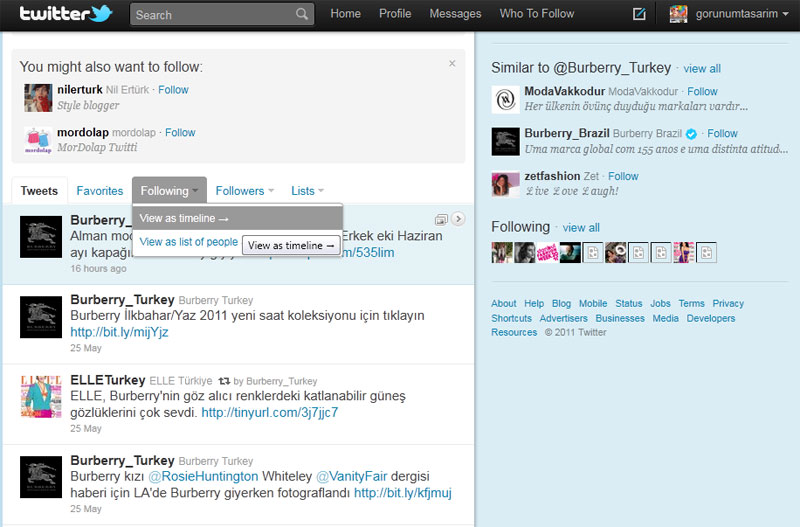Click the search magnifier icon
This screenshot has height=527, width=800.
[x=302, y=14]
